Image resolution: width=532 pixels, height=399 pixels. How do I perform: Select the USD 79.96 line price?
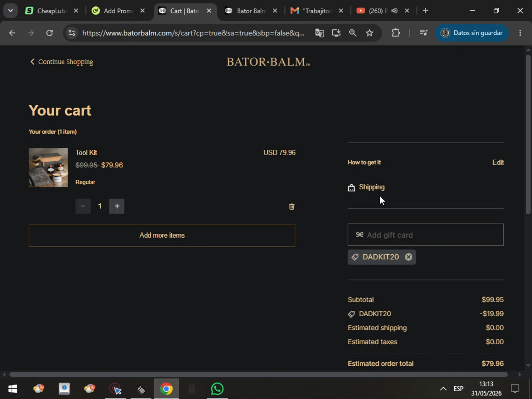[x=279, y=153]
